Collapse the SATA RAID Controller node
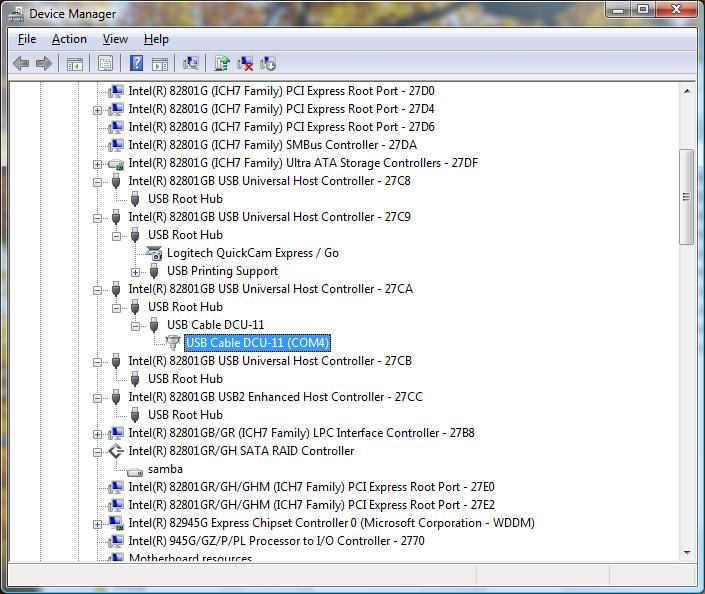The height and width of the screenshot is (594, 705). pos(97,452)
